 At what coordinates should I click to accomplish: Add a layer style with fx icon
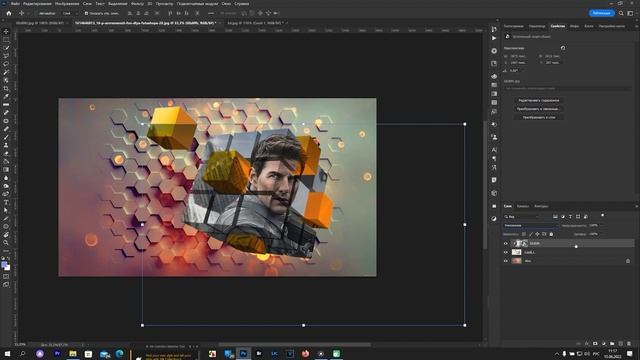click(587, 344)
